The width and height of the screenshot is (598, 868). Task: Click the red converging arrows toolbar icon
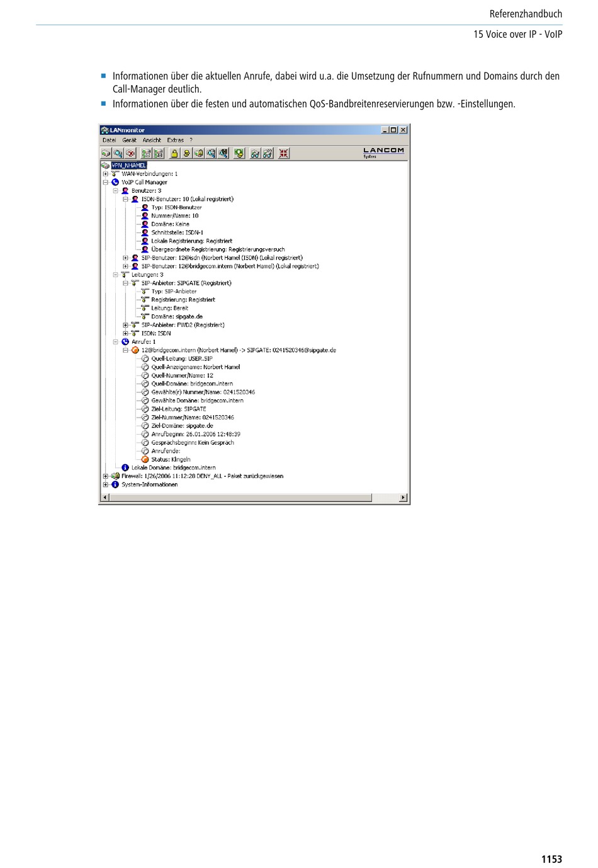click(x=284, y=153)
